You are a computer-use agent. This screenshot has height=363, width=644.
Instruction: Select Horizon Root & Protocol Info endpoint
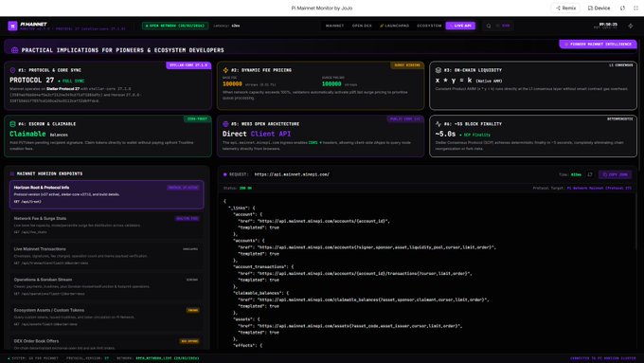(107, 194)
